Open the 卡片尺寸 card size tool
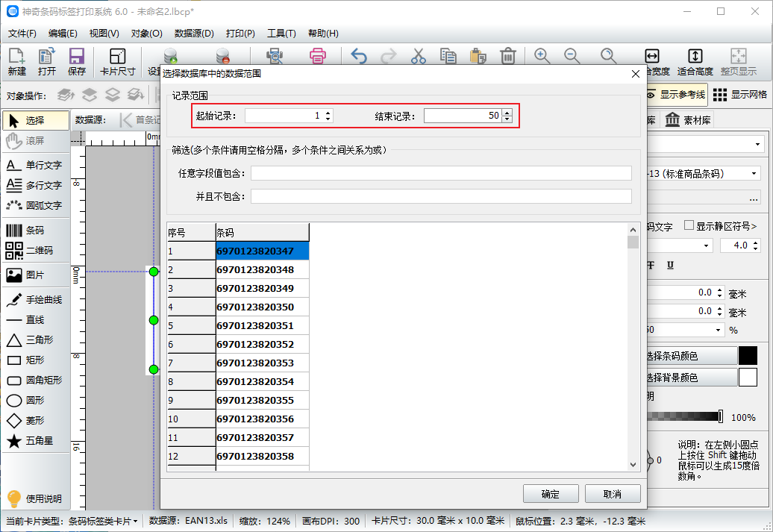773x532 pixels. click(117, 62)
